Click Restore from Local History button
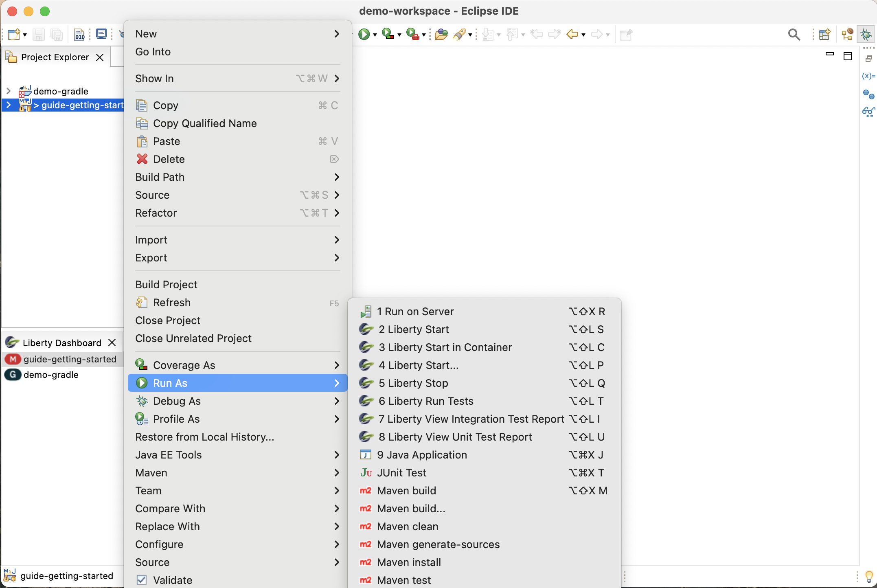 coord(204,437)
